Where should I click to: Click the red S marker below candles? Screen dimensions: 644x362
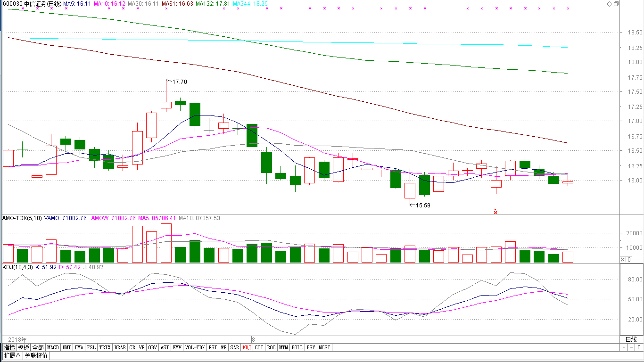[495, 212]
